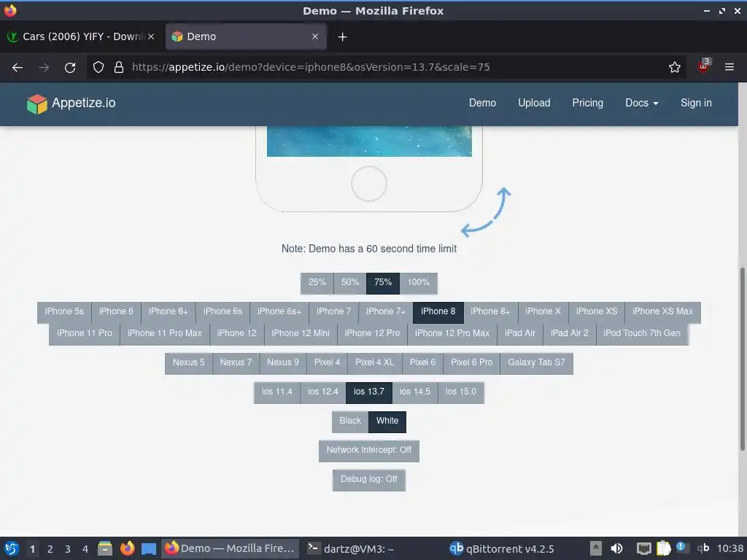Select the iPhone 11 Pro Max device
Image resolution: width=747 pixels, height=560 pixels.
(164, 334)
